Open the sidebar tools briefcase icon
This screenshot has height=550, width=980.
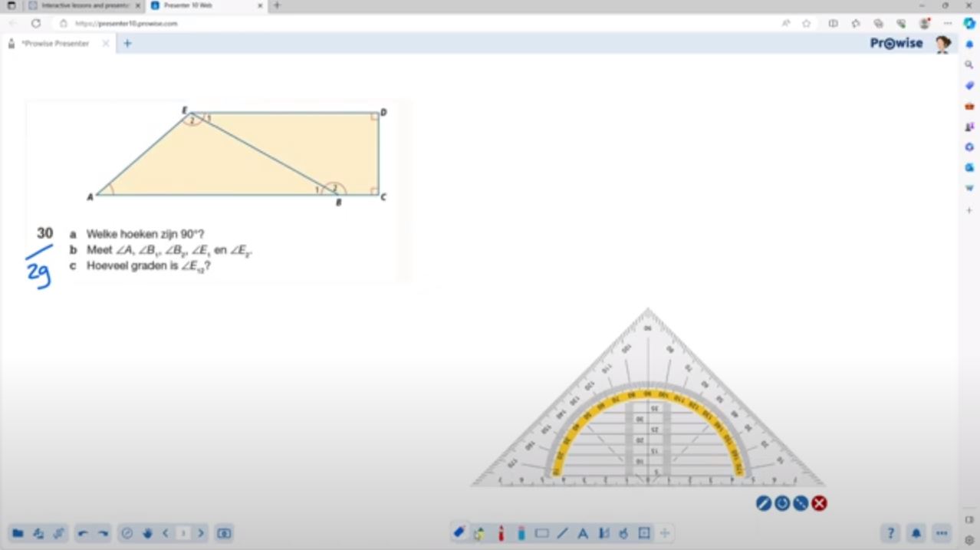[969, 106]
